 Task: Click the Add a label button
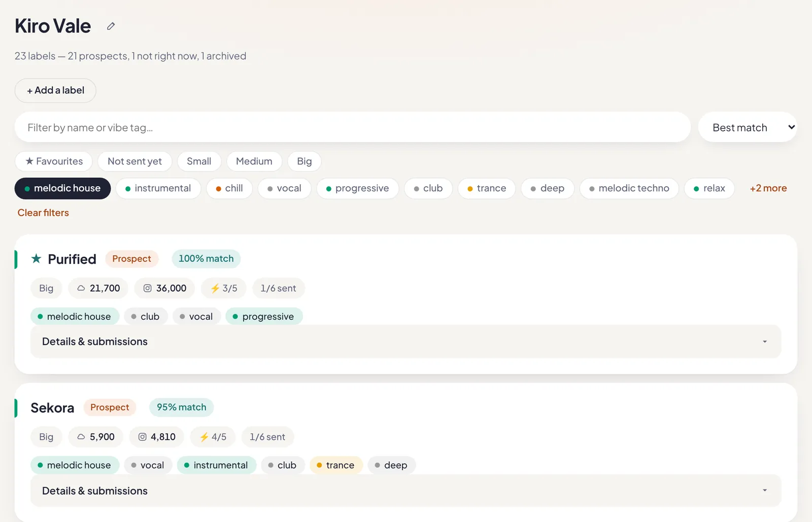(x=55, y=90)
